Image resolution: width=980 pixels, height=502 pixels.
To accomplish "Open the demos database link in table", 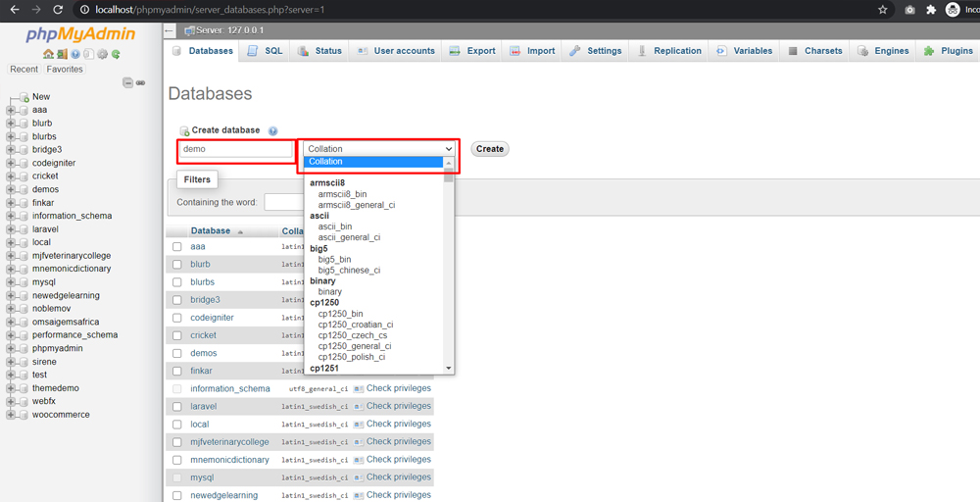I will 204,353.
